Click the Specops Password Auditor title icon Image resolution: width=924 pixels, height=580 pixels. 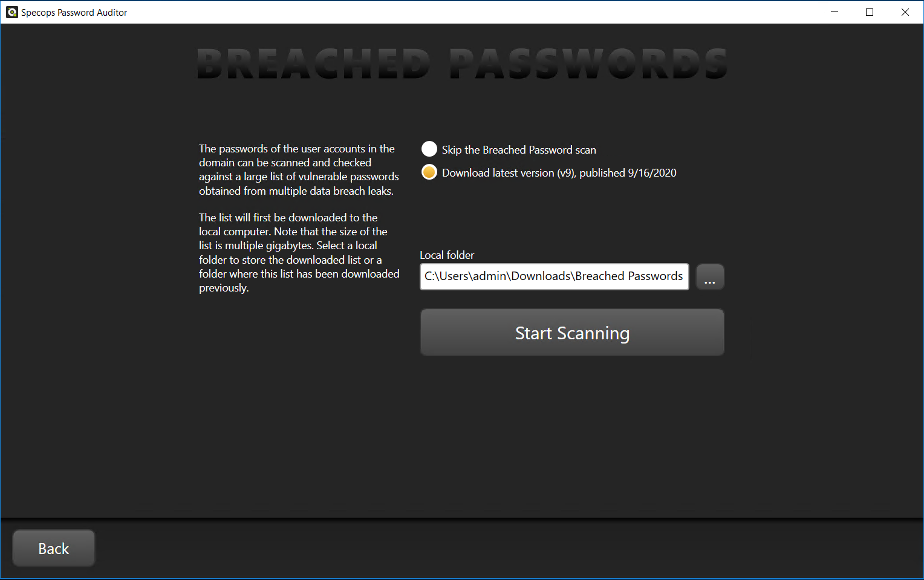tap(11, 12)
